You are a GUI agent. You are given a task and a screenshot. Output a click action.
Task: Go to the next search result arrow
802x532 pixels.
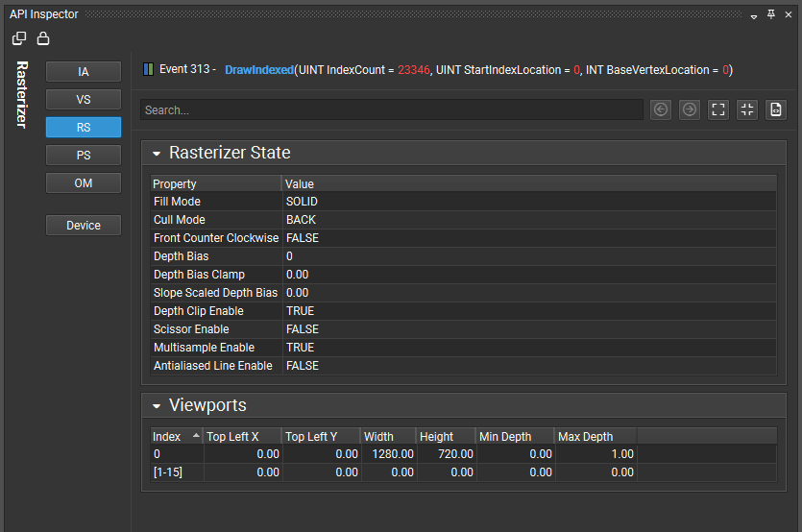click(x=690, y=109)
